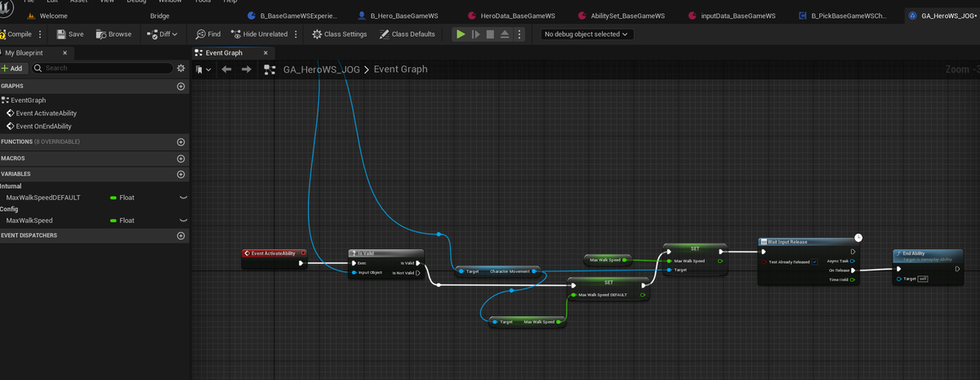
Task: Open Hide Unrelated options menu
Action: pyautogui.click(x=296, y=34)
